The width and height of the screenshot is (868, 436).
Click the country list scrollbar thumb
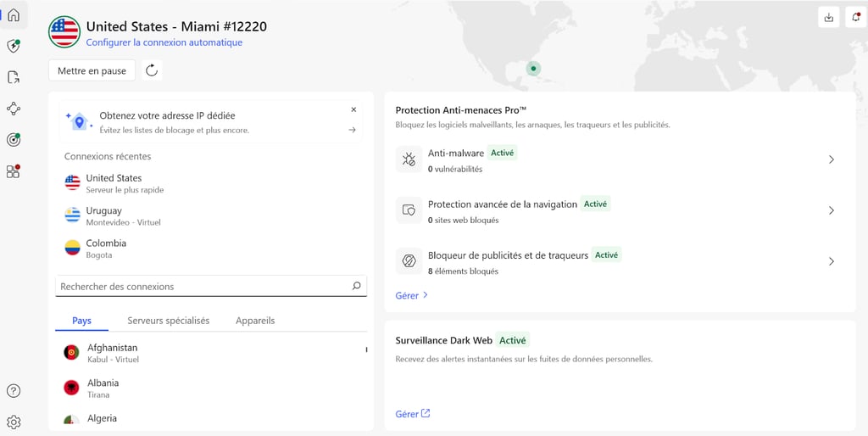pyautogui.click(x=366, y=349)
